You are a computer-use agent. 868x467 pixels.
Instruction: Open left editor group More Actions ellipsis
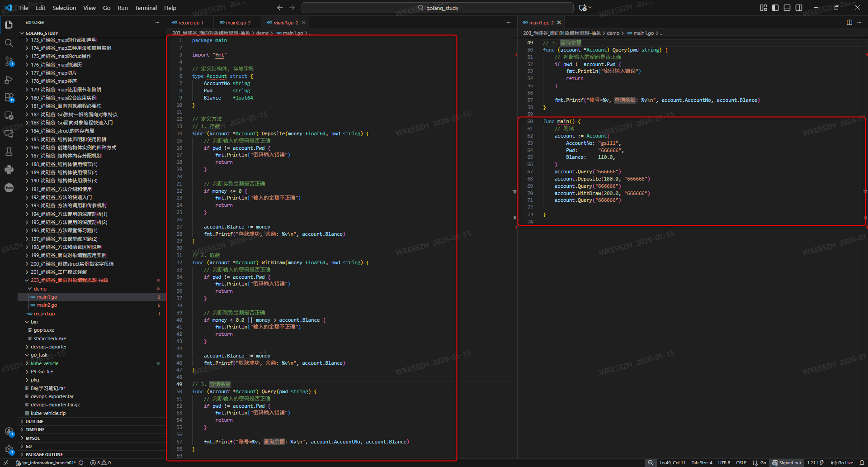point(509,22)
